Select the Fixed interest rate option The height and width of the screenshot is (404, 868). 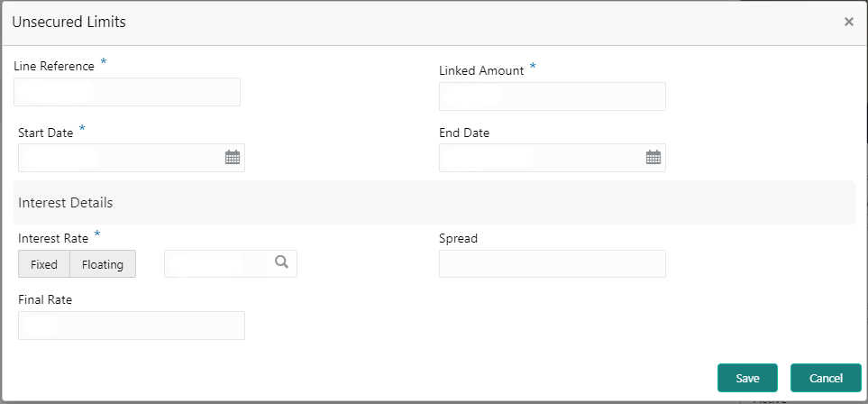(x=44, y=264)
